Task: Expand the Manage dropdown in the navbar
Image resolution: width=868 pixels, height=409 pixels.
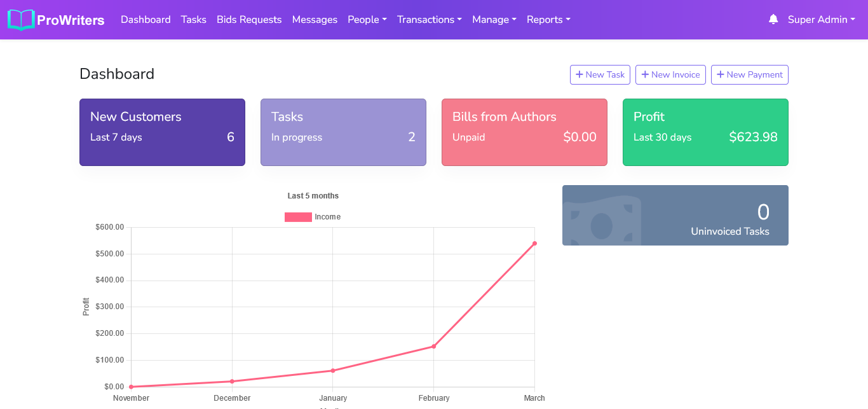Action: click(x=494, y=20)
